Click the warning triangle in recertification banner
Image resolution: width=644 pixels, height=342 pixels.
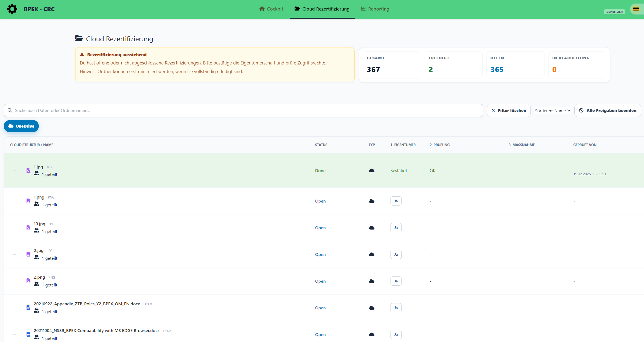click(x=82, y=54)
